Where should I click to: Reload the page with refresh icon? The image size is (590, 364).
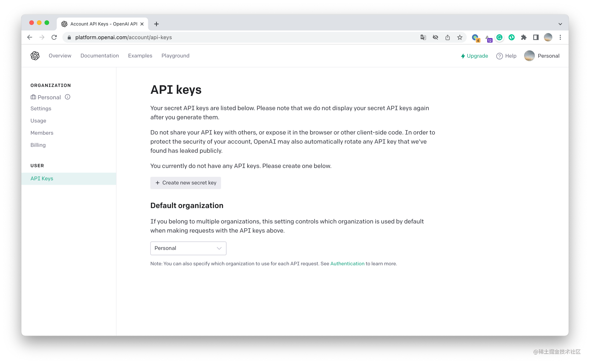point(54,37)
